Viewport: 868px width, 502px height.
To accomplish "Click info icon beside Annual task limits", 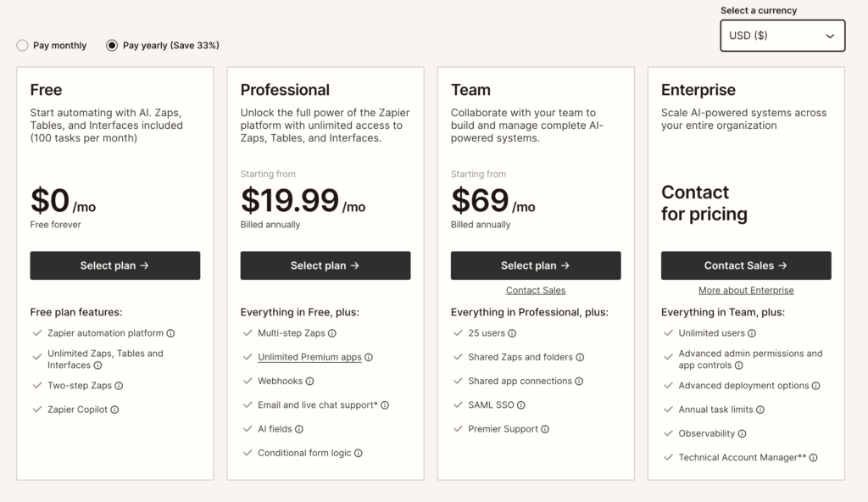I will (760, 410).
